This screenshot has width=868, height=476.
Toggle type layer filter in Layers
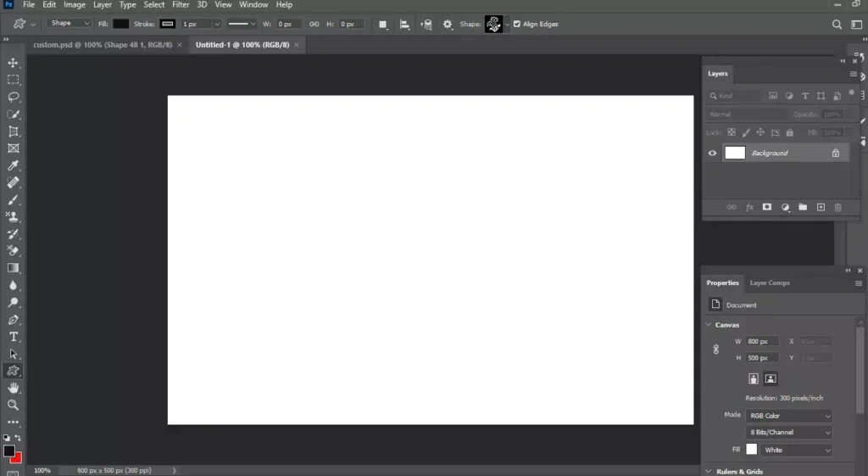click(805, 96)
